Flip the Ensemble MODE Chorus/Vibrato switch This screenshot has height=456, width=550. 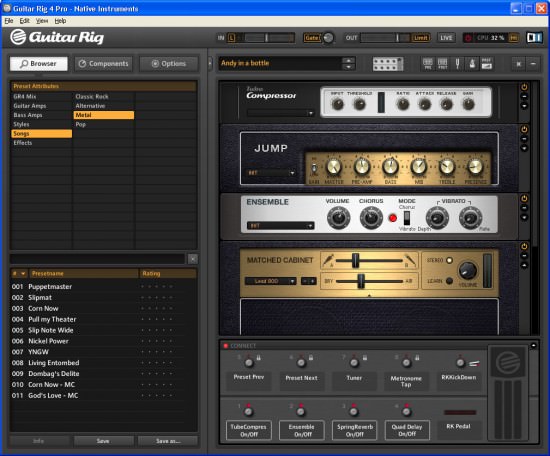click(x=407, y=219)
